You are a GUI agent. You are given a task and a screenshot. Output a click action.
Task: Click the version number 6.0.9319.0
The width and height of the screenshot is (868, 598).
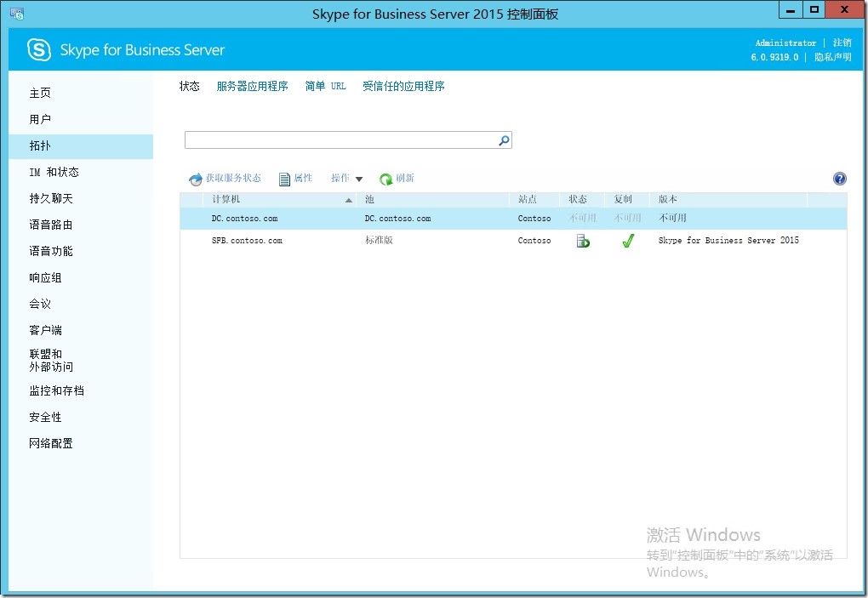coord(774,57)
